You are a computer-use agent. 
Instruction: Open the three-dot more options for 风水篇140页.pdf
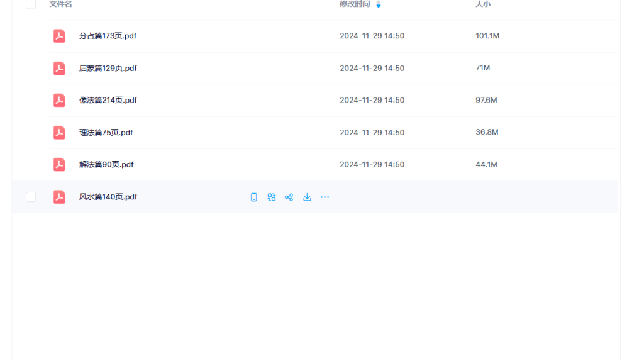325,197
